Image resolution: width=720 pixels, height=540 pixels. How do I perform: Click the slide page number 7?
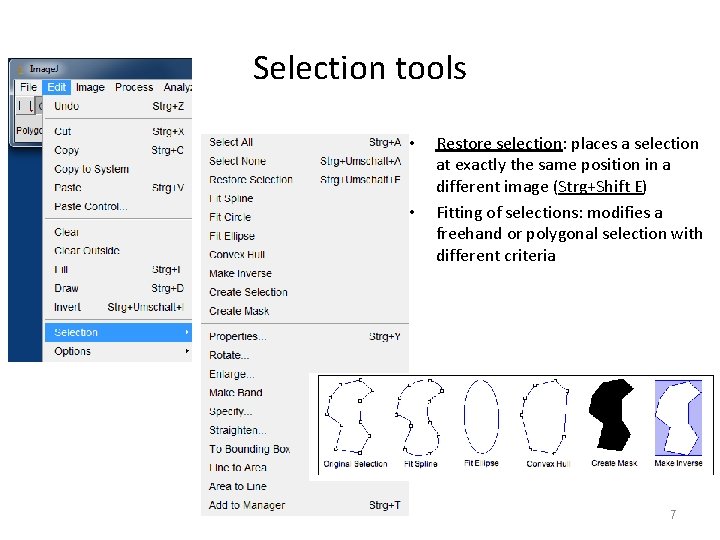pos(673,514)
